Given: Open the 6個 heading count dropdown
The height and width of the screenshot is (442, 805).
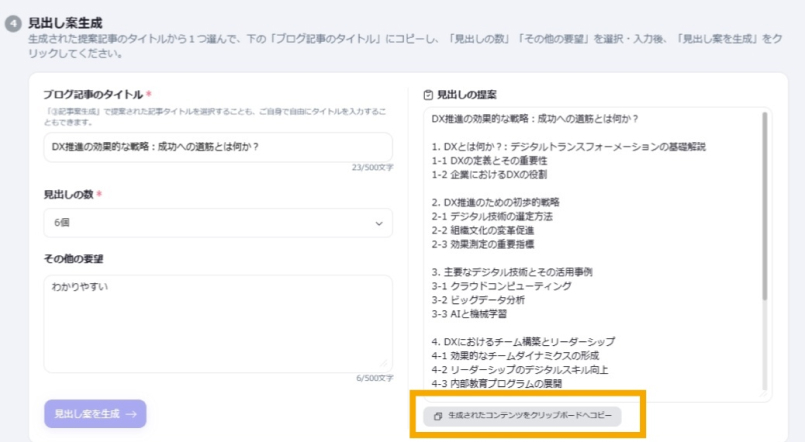Looking at the screenshot, I should click(x=217, y=223).
